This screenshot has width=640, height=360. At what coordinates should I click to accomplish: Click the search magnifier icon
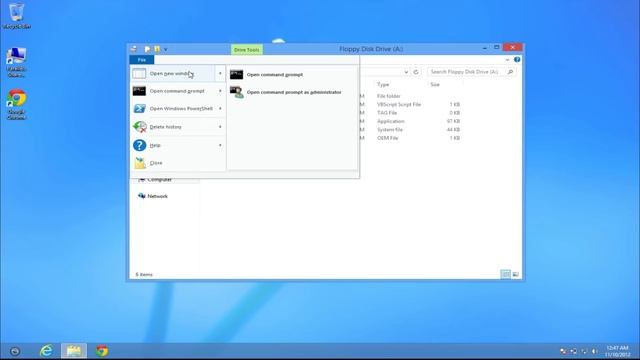[510, 72]
